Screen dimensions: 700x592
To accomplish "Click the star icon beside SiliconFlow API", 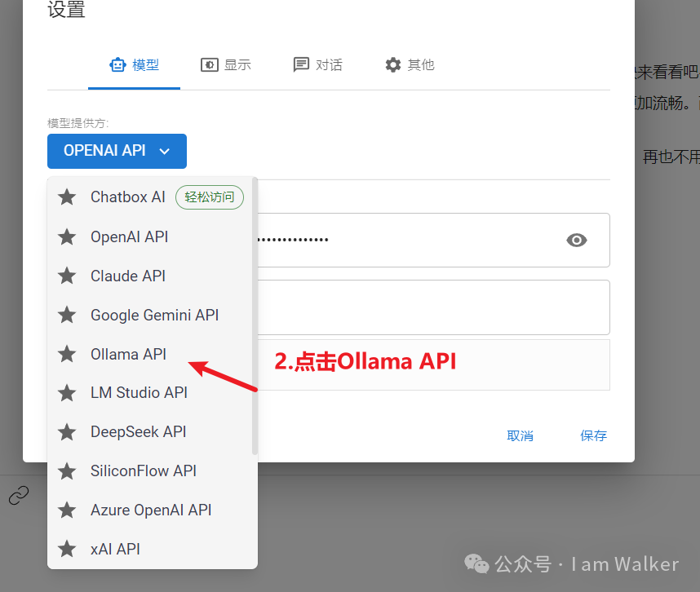I will (67, 471).
